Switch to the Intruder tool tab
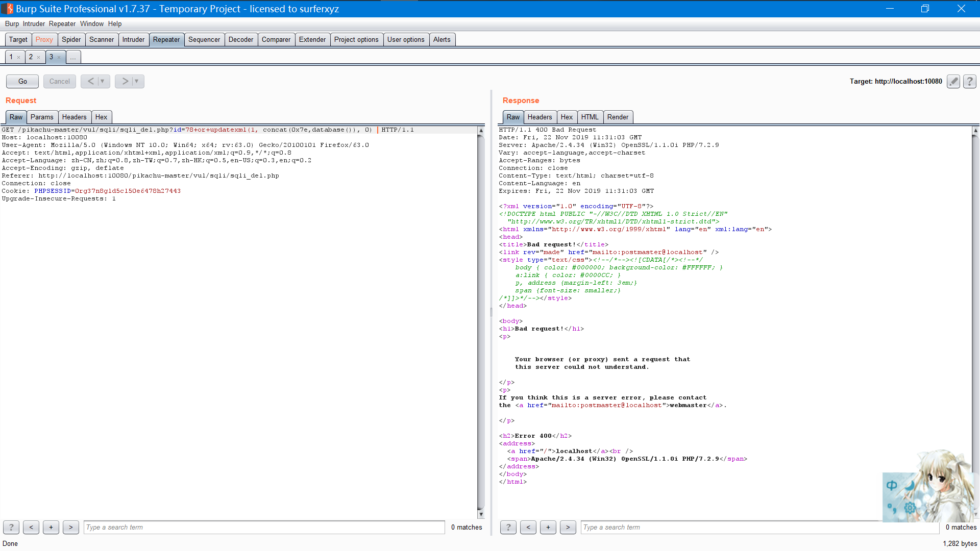The height and width of the screenshot is (551, 980). point(133,39)
